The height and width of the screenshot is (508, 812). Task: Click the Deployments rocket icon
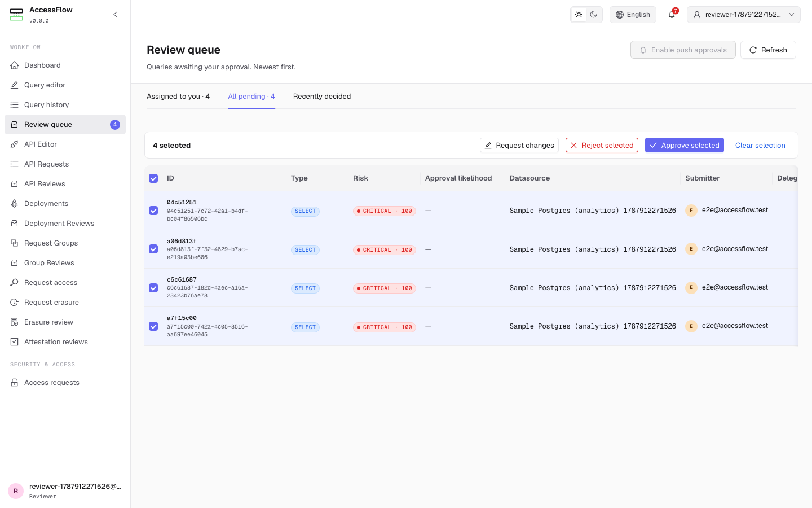pos(15,204)
